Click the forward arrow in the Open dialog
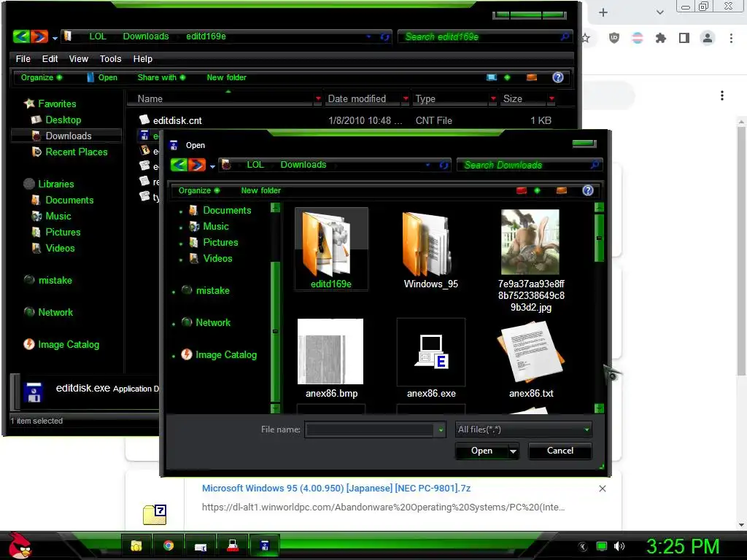747x560 pixels. tap(197, 165)
